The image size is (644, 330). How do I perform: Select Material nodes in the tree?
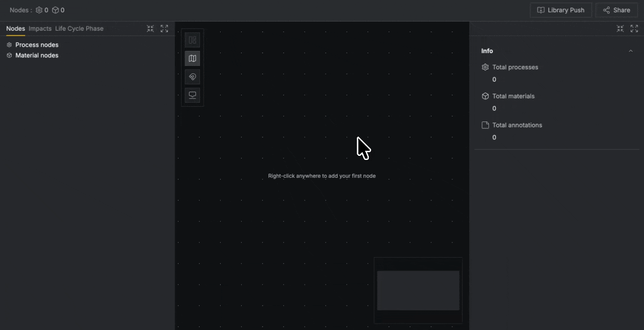37,55
